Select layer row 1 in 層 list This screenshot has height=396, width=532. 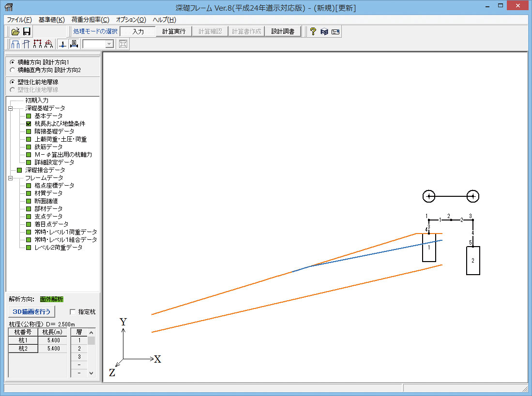click(x=79, y=340)
